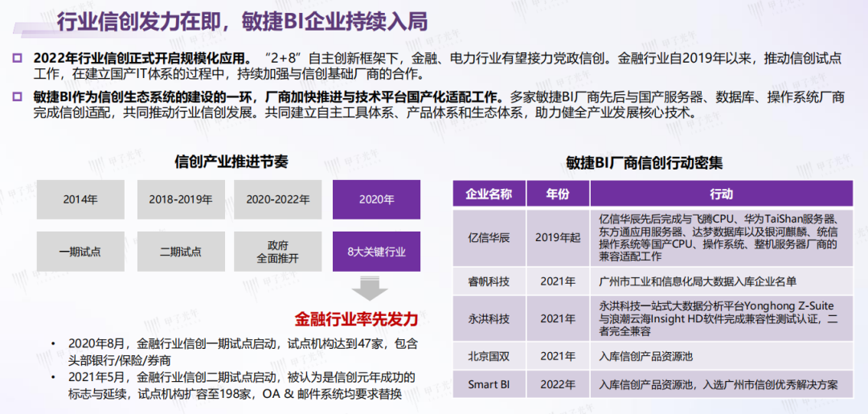This screenshot has width=868, height=414.
Task: Click the red text 金融行业率先发力
Action: pos(355,319)
